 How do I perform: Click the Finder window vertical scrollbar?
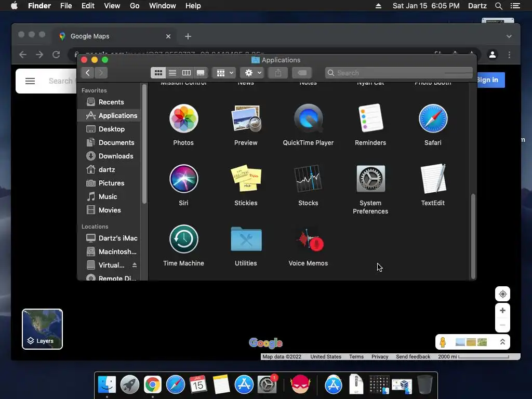[x=473, y=236]
